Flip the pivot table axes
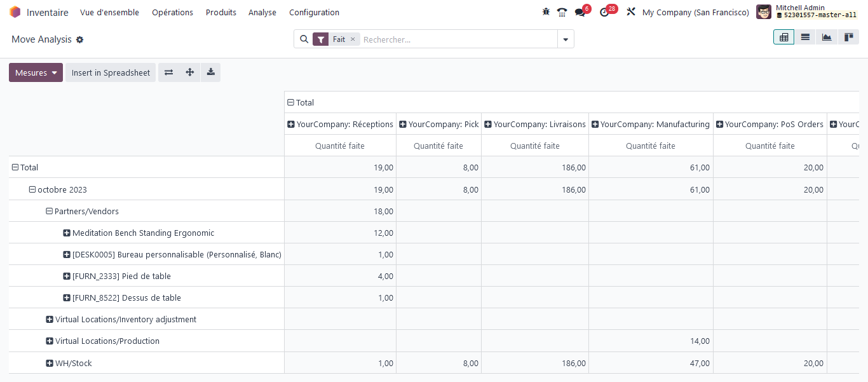868x382 pixels. tap(168, 72)
